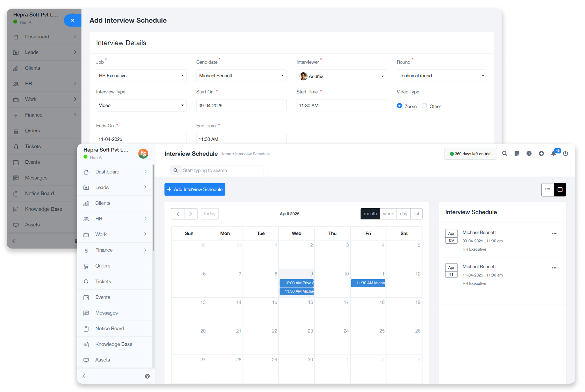Switch to list layout view icon
This screenshot has height=392, width=585.
[x=548, y=190]
